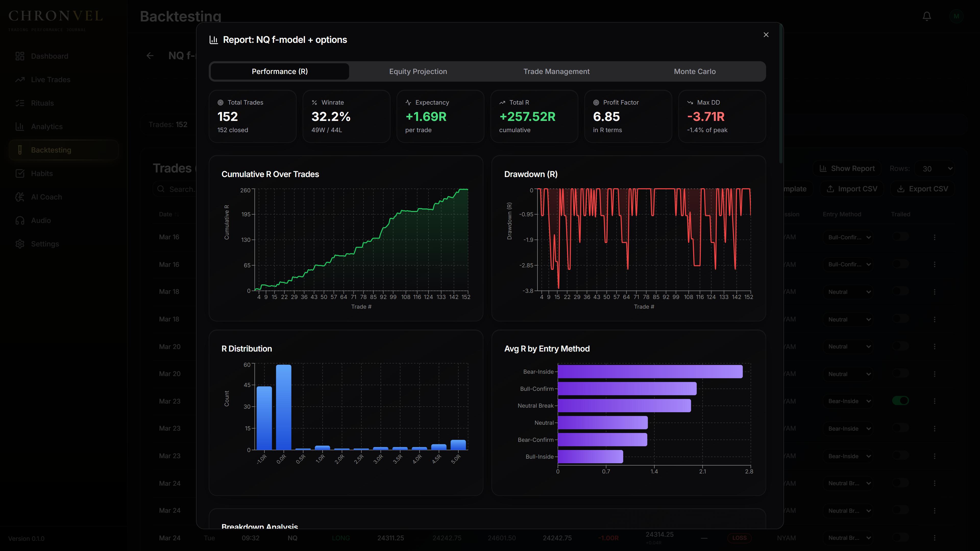Click the back arrow beside NQ f-model
Screen dimensions: 980x551
click(150, 56)
